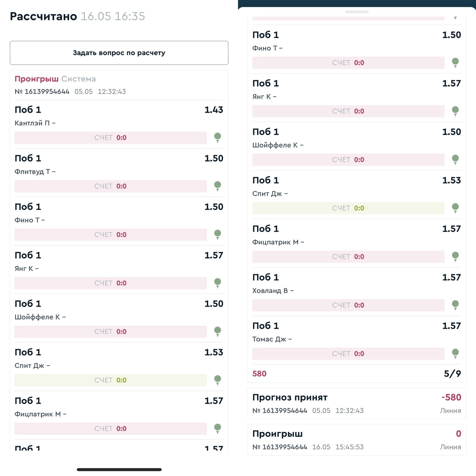The height and width of the screenshot is (476, 476).
Task: Click the 5/9 system label
Action: click(452, 374)
